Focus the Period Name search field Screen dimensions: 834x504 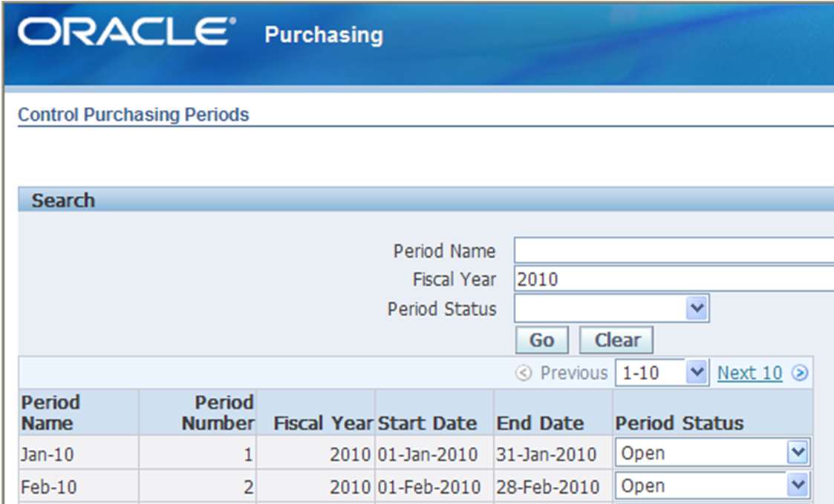click(672, 251)
